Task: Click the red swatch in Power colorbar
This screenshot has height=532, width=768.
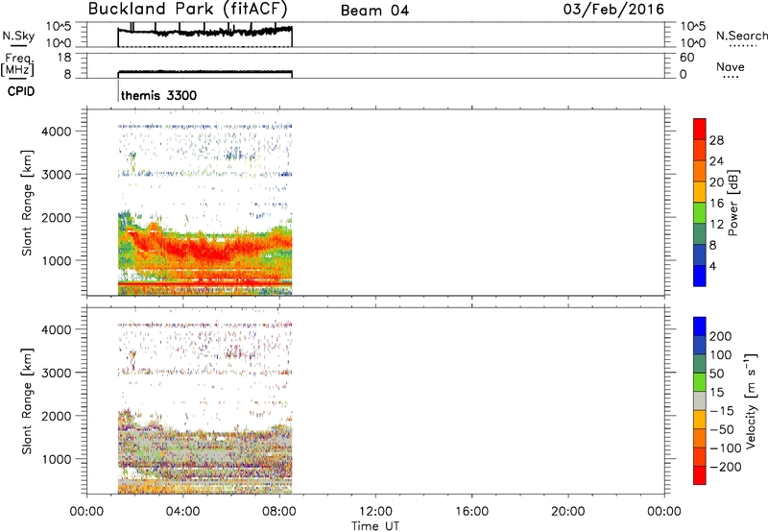Action: (x=700, y=129)
